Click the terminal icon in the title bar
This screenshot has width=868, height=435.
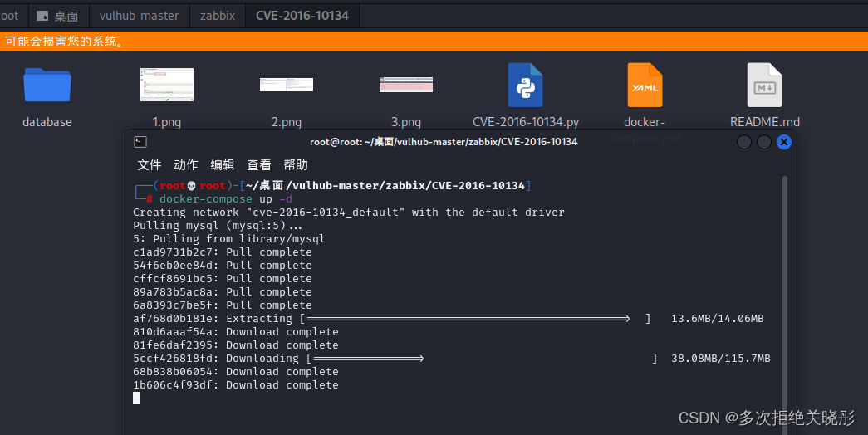tap(140, 142)
